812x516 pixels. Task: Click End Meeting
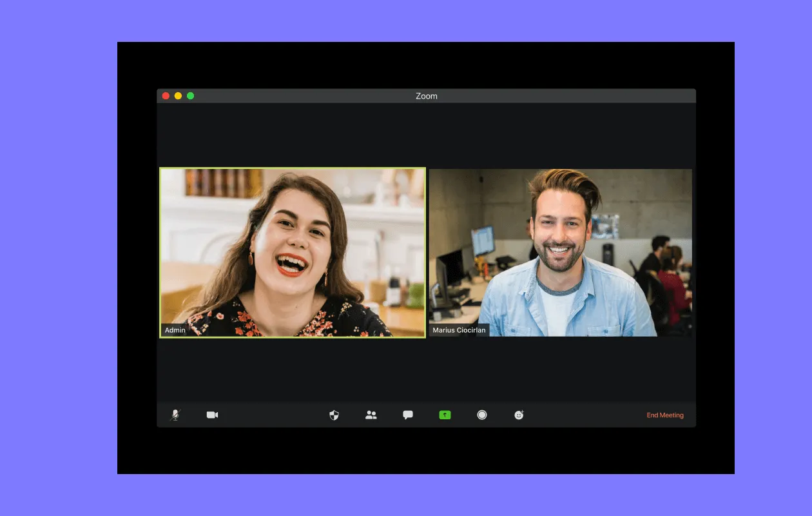tap(665, 415)
